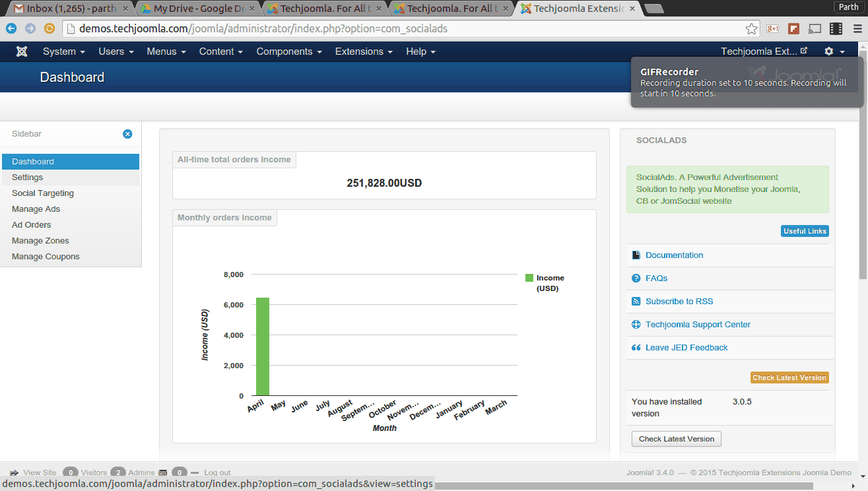Select Manage Ads in the sidebar
The width and height of the screenshot is (868, 491).
[36, 209]
